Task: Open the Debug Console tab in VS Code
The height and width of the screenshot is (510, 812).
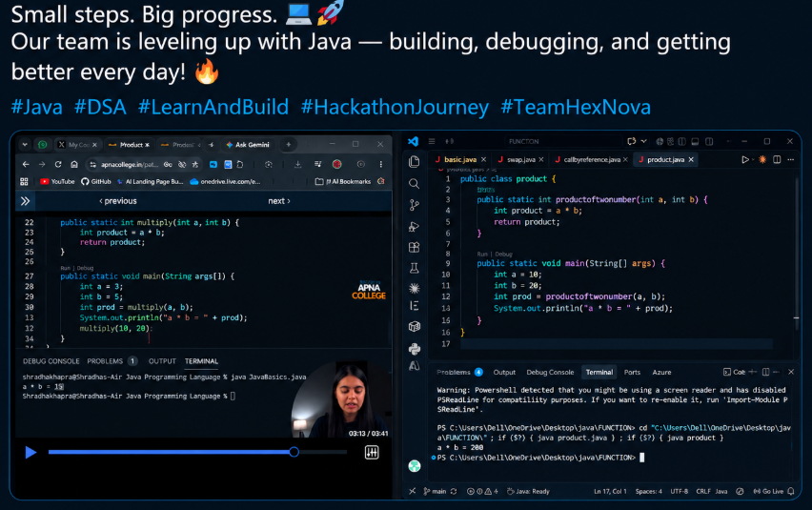Action: tap(550, 373)
